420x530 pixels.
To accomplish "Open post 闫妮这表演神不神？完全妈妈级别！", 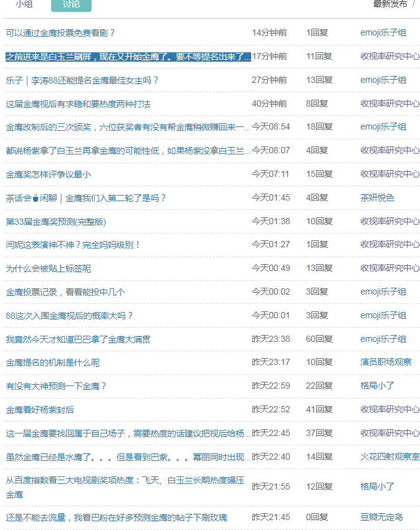I will pyautogui.click(x=73, y=245).
